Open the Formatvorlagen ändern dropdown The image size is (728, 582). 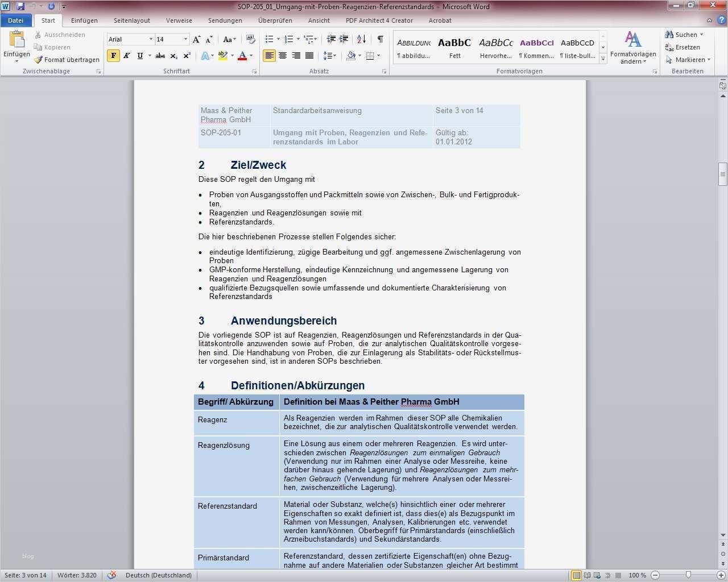tap(633, 47)
